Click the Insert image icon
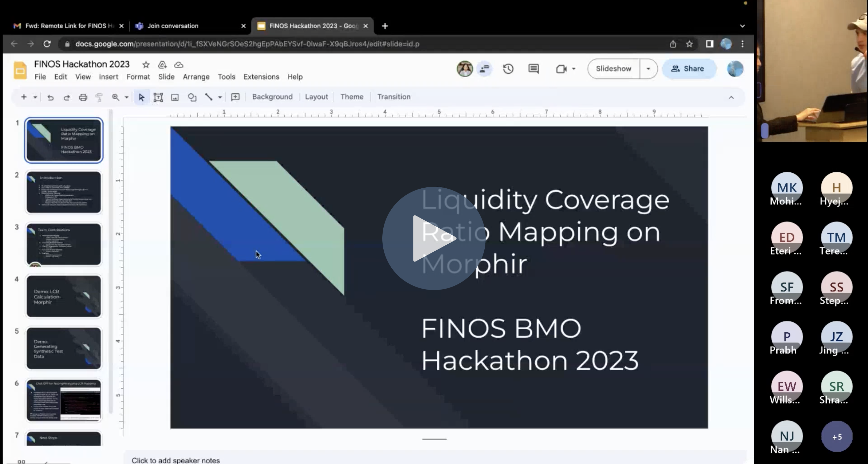Image resolution: width=868 pixels, height=464 pixels. [175, 97]
